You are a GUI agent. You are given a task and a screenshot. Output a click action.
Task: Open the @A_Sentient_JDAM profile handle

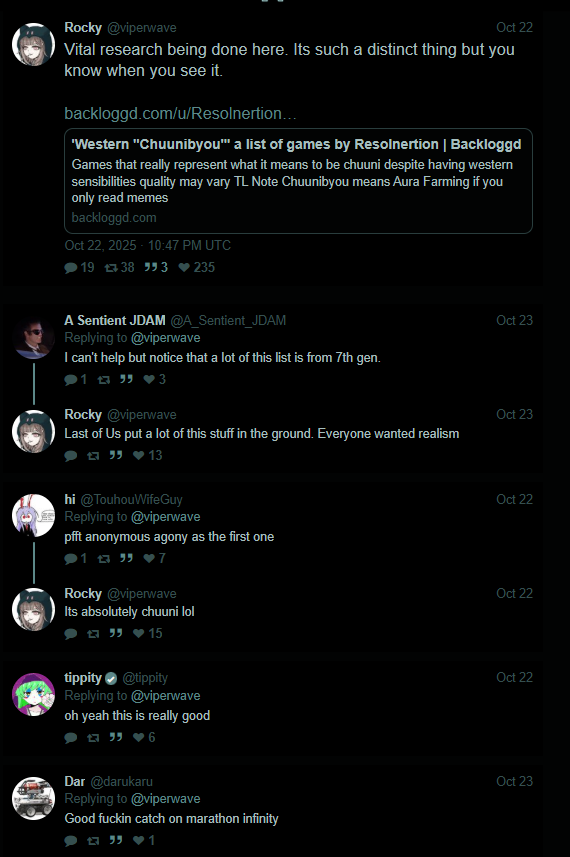(228, 320)
